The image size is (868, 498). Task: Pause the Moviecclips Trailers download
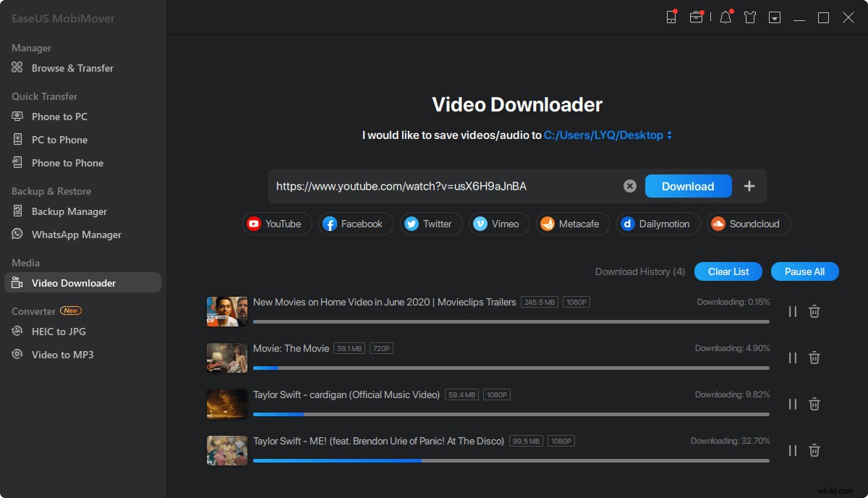coord(792,311)
